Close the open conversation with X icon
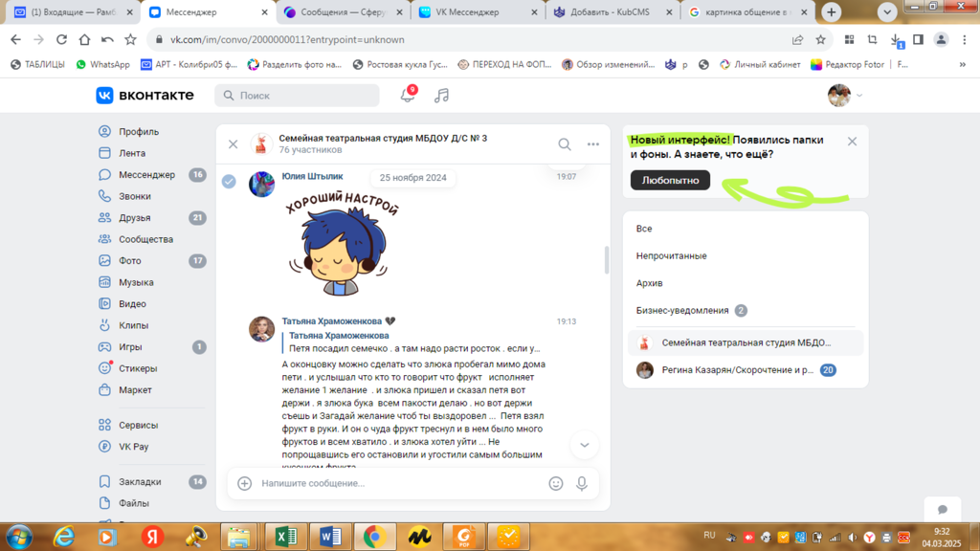 coord(233,144)
